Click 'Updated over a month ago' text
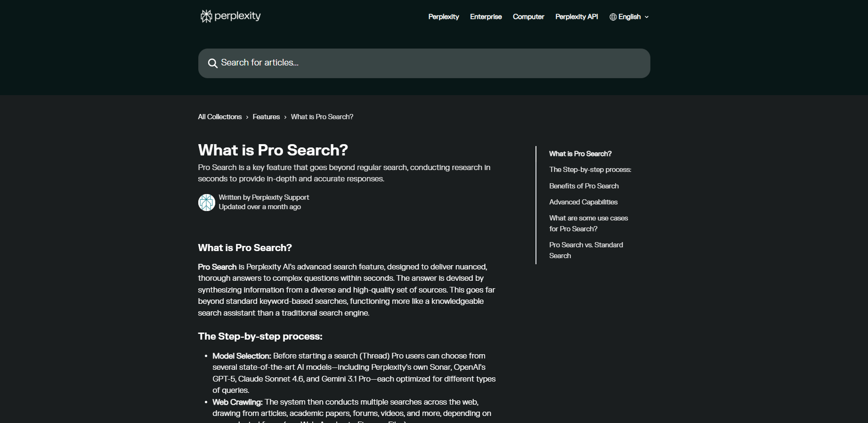 pos(260,207)
